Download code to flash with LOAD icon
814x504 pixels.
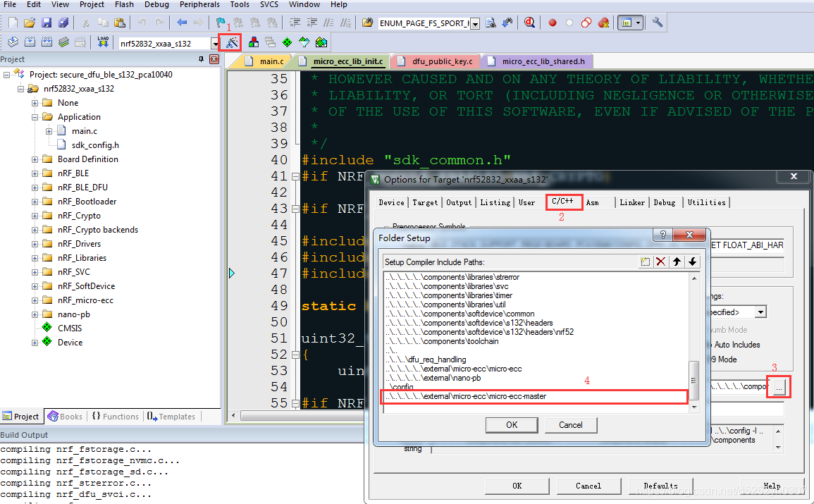tap(104, 41)
